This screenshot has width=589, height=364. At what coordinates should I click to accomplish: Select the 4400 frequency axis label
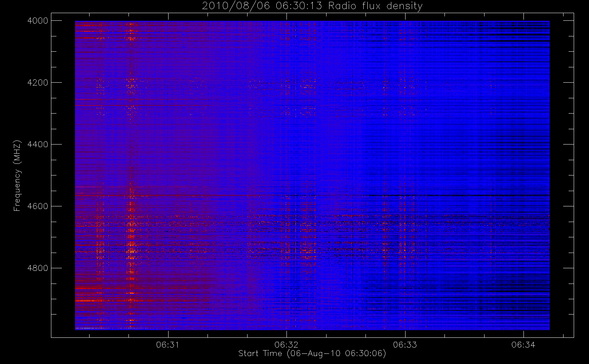(38, 145)
